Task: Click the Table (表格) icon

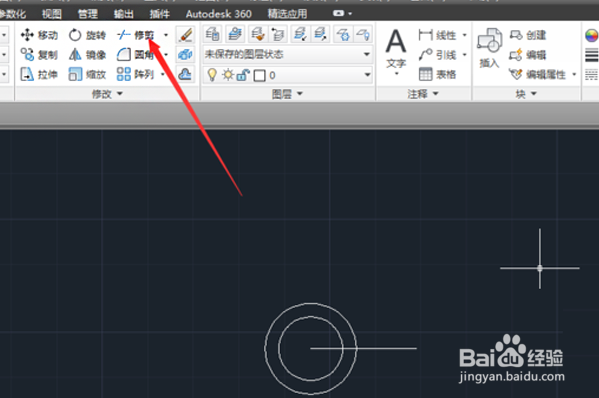Action: pos(426,74)
